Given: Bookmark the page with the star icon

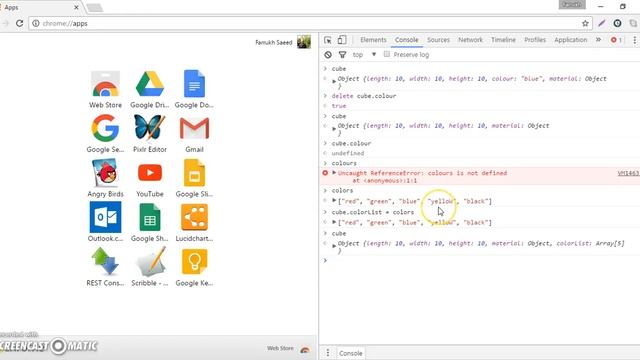Looking at the screenshot, I should coord(585,23).
